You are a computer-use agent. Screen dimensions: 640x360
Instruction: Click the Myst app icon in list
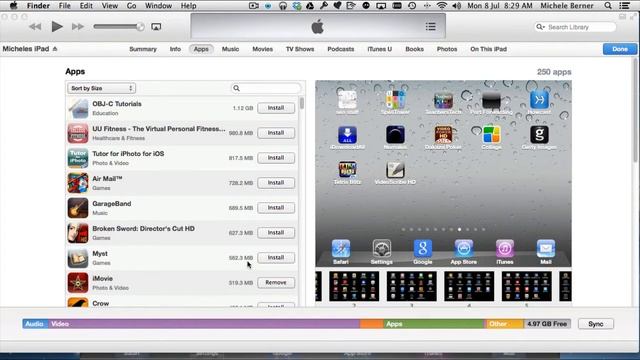[78, 258]
